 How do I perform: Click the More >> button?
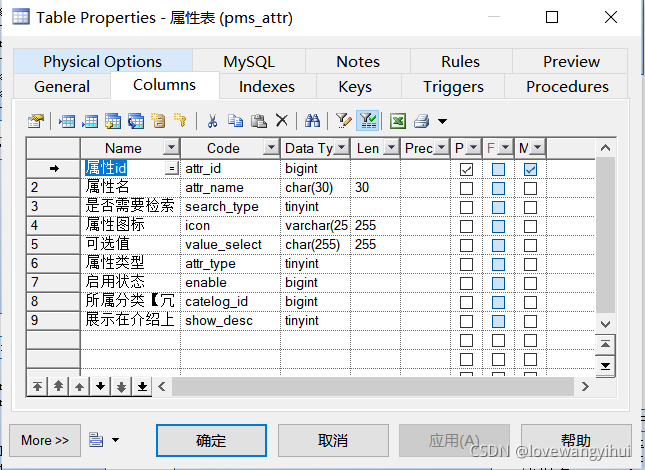[x=45, y=440]
